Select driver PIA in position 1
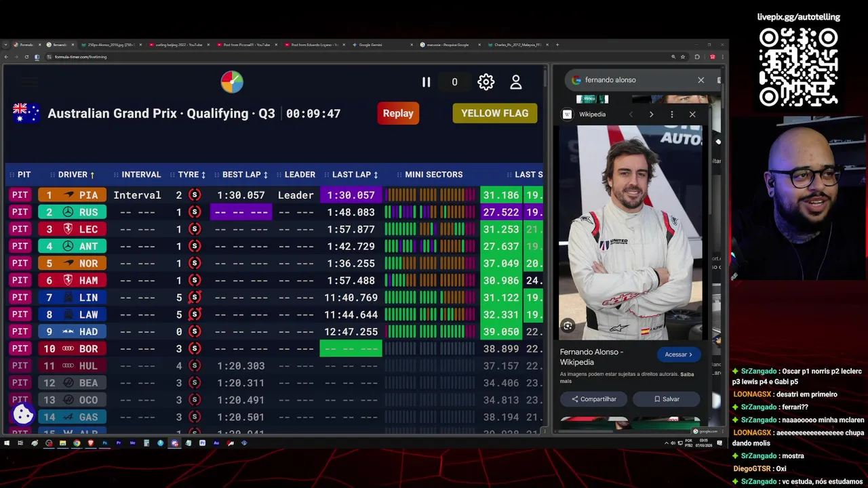The height and width of the screenshot is (488, 868). pos(72,195)
